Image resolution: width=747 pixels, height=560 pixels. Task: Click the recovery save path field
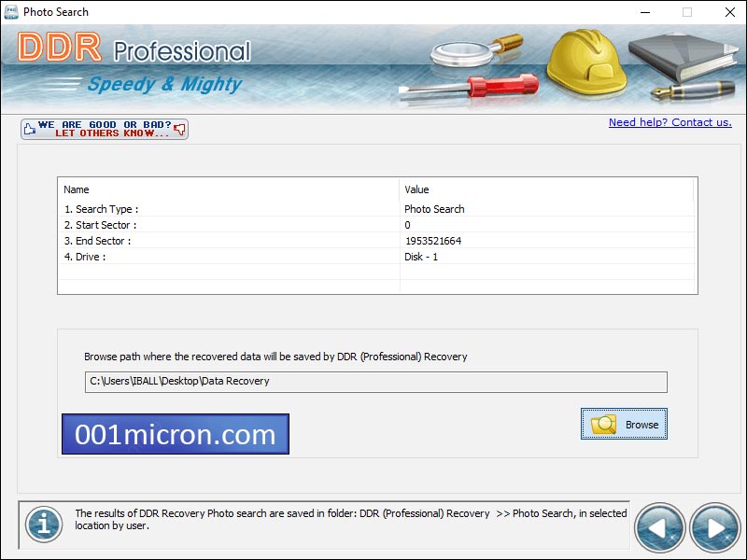[x=375, y=382]
